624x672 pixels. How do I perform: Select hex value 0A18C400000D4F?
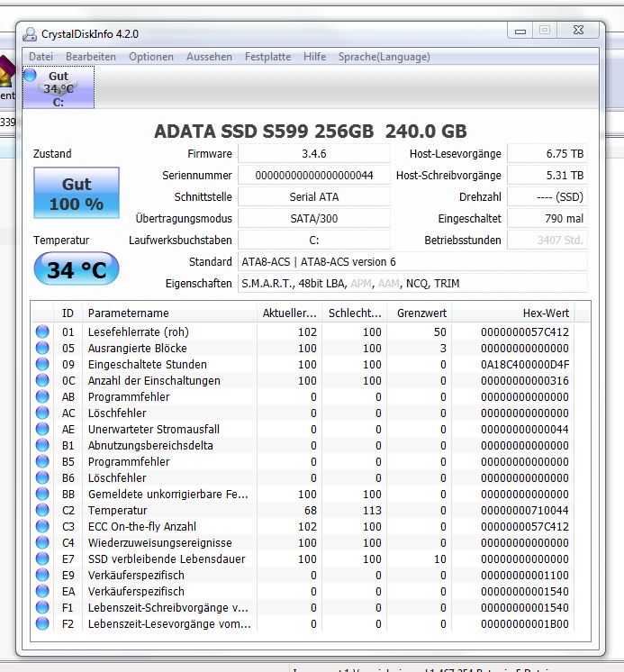[525, 364]
